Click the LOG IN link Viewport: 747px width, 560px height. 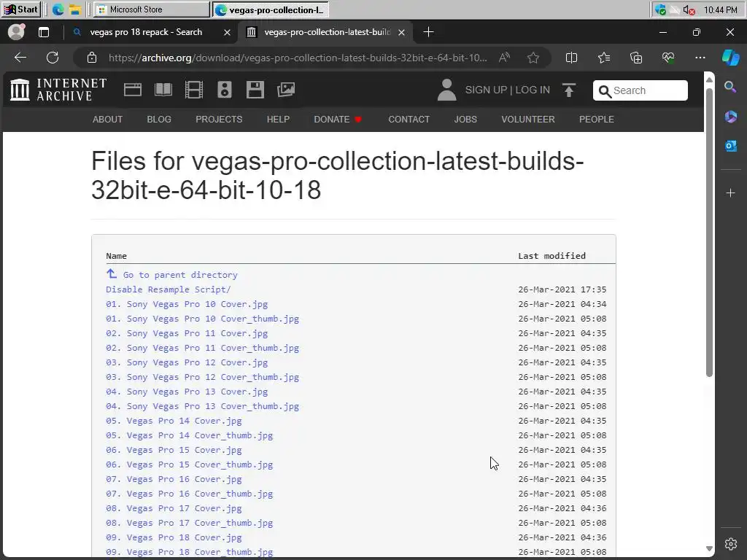point(533,90)
